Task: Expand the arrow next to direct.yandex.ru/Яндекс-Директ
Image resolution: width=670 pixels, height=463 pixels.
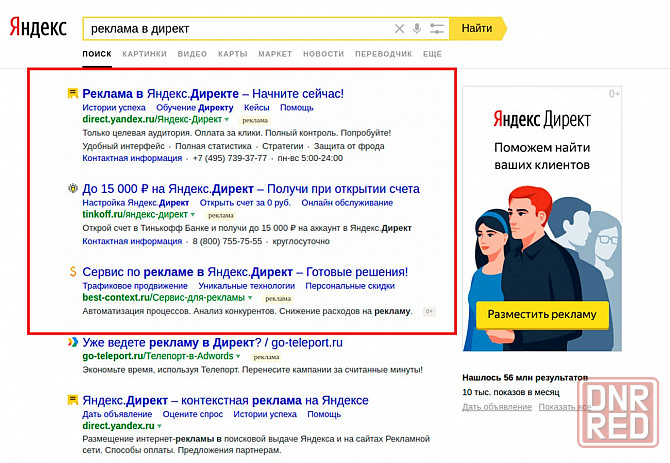Action: pos(227,119)
